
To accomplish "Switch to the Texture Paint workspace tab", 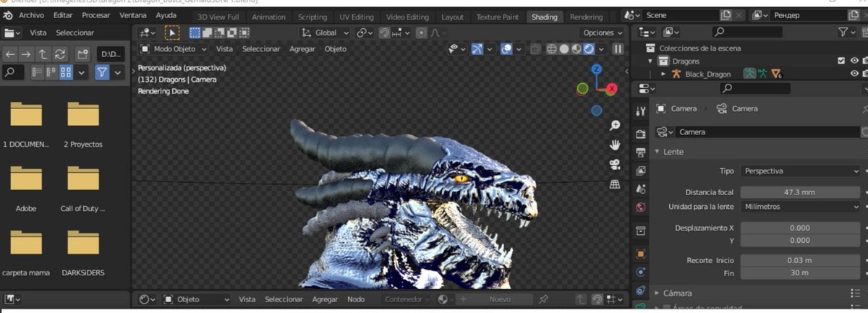I will click(498, 17).
